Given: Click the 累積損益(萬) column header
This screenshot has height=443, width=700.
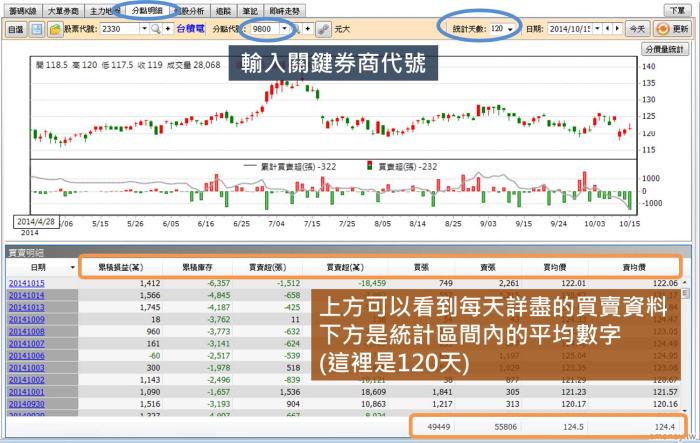Looking at the screenshot, I should [x=121, y=267].
